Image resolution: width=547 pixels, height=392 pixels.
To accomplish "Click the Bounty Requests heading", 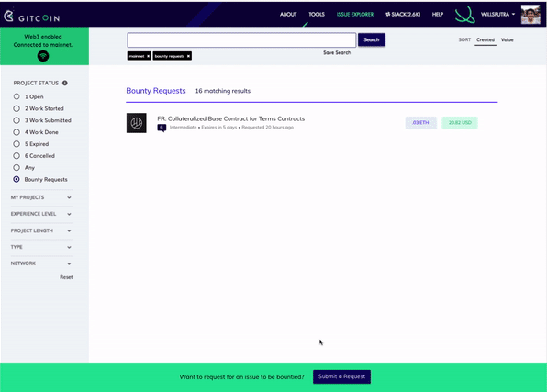I will 156,91.
